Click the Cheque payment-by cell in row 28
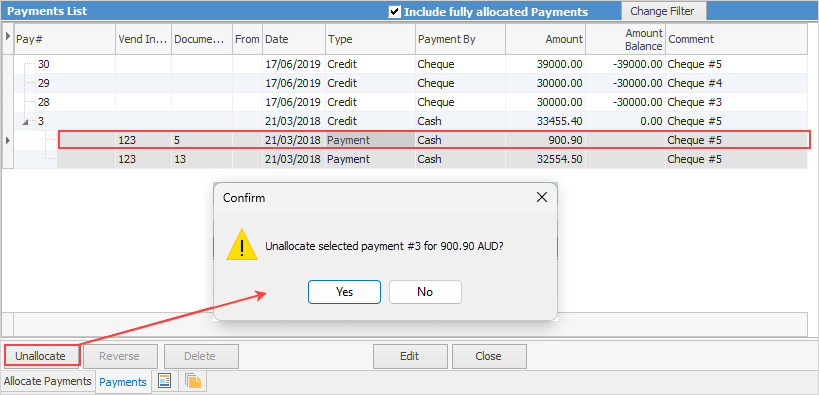 (461, 102)
